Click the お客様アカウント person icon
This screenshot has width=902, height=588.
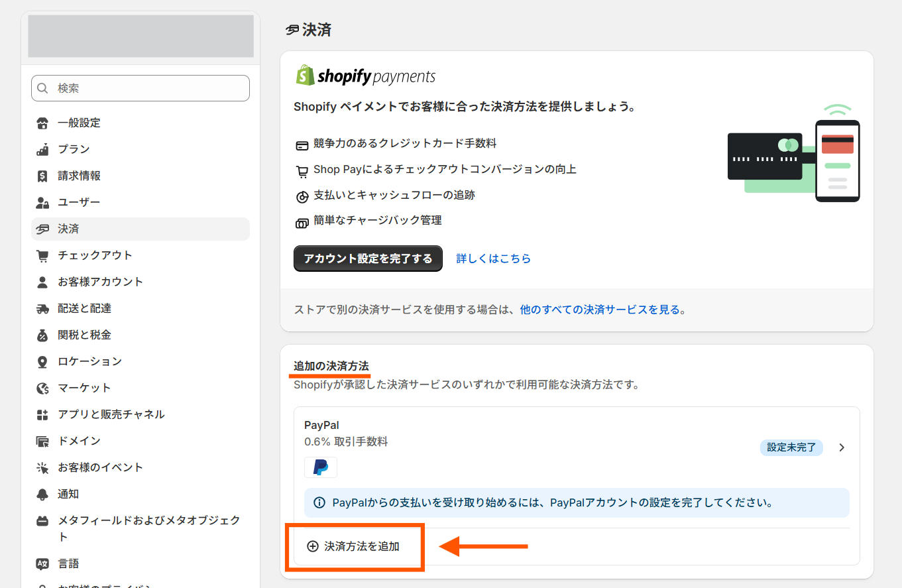[x=42, y=282]
